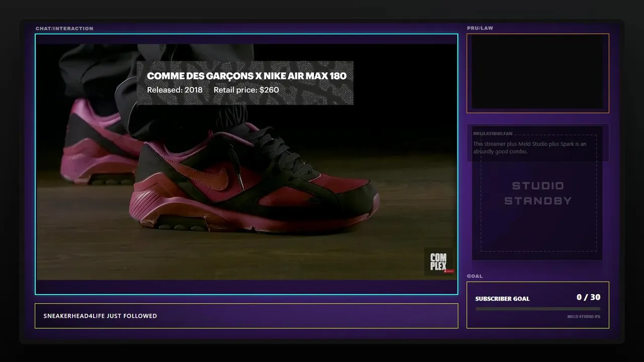Click the "MELD STUDIO 0%" text
Image resolution: width=644 pixels, height=362 pixels.
[584, 317]
